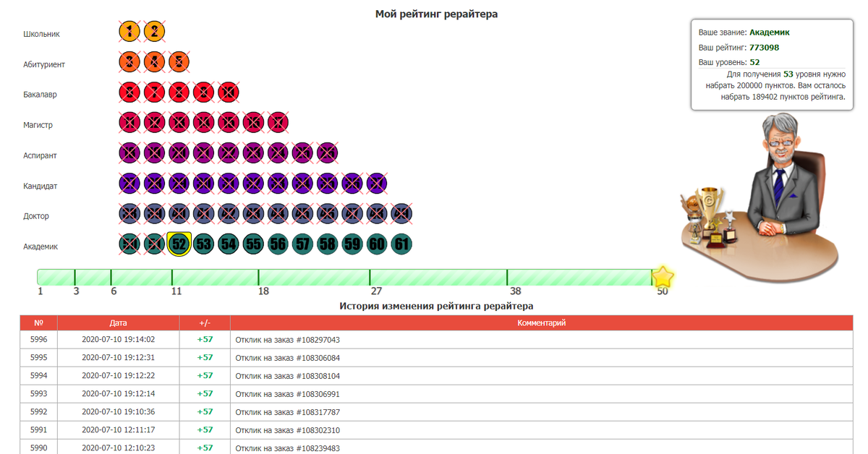Click the 'Кандидат' rank label
Screen dimensions: 868x454
click(x=41, y=186)
